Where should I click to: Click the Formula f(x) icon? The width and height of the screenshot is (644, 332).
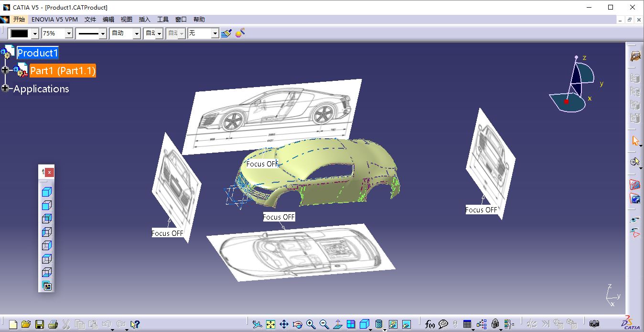coord(430,324)
